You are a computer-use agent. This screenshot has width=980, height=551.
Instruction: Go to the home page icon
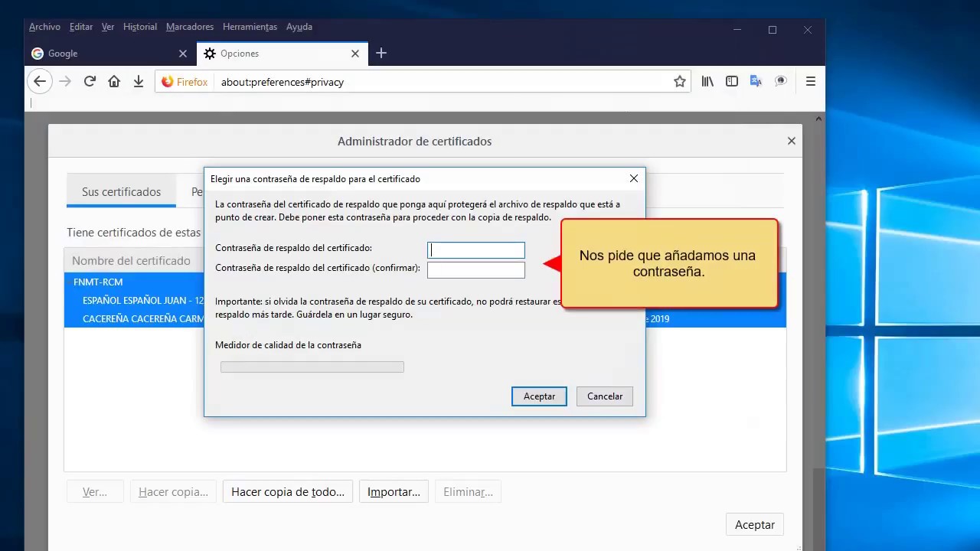[114, 82]
